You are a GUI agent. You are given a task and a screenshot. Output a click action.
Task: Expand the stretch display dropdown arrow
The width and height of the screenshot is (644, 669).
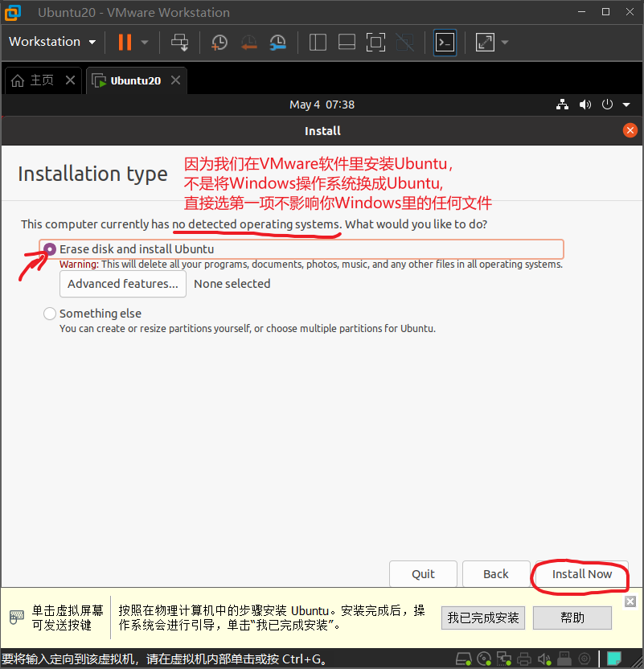(505, 43)
